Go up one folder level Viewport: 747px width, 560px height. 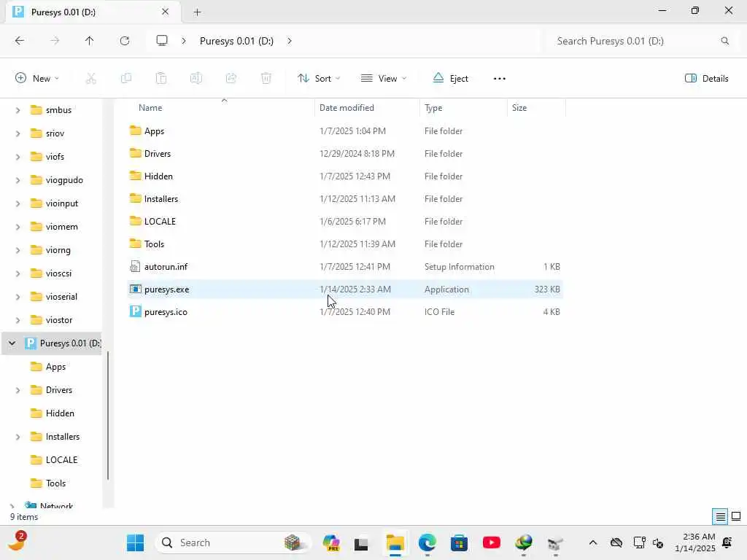(89, 41)
